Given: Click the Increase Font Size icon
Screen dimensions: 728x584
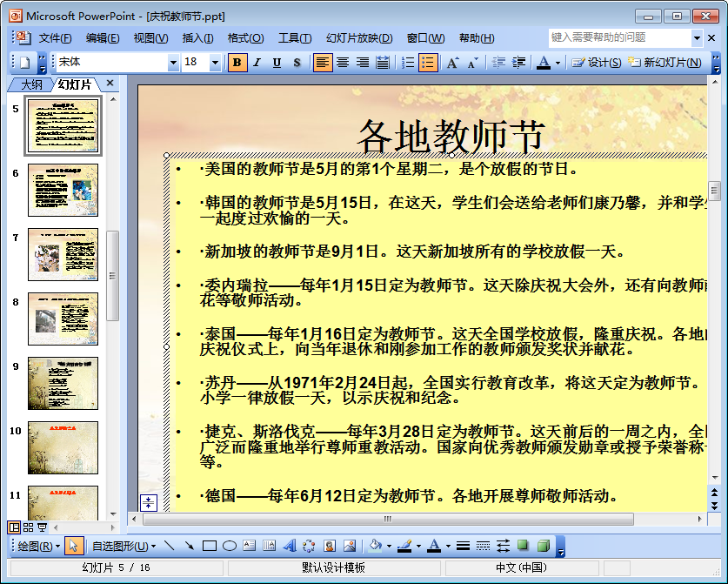Looking at the screenshot, I should tap(452, 63).
